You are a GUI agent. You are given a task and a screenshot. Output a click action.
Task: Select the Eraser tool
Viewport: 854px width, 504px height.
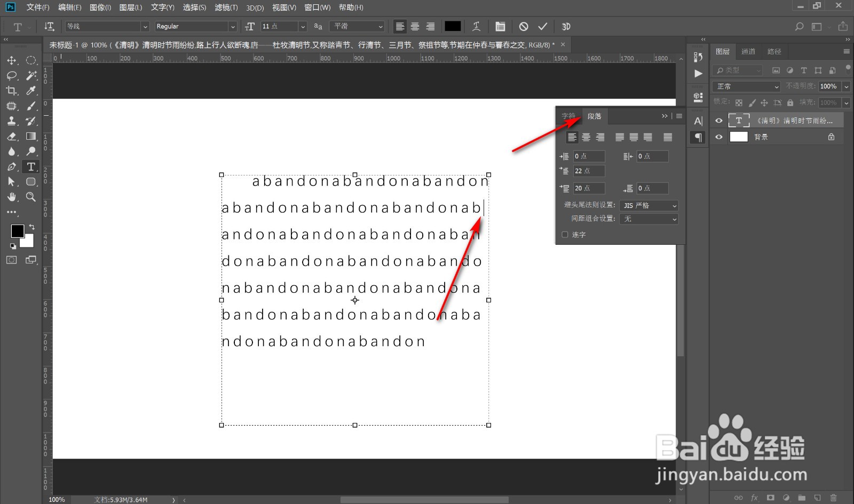click(x=11, y=137)
